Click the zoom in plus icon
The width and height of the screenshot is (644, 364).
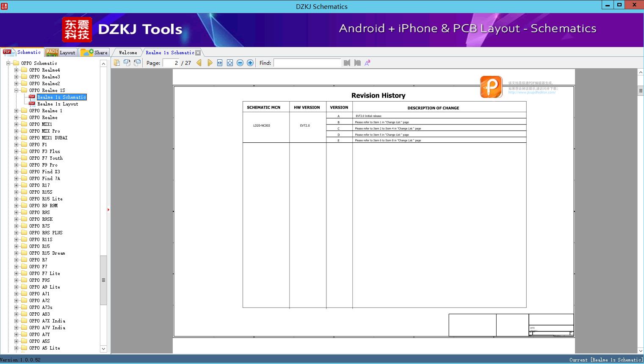pyautogui.click(x=250, y=63)
